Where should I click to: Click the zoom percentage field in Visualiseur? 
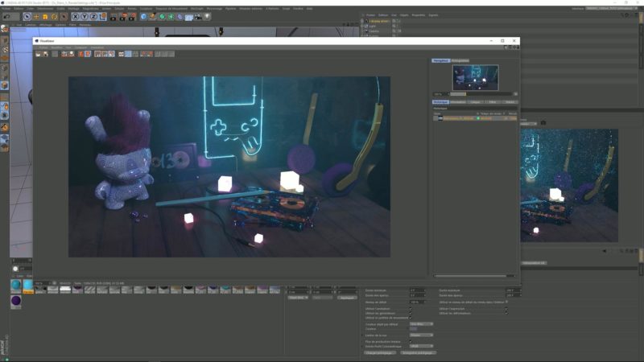tap(440, 94)
